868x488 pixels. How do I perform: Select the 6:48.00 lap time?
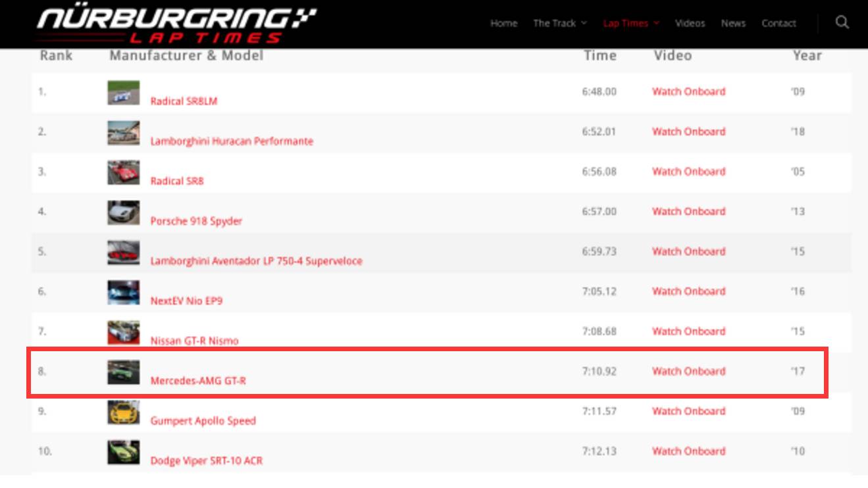tap(599, 91)
